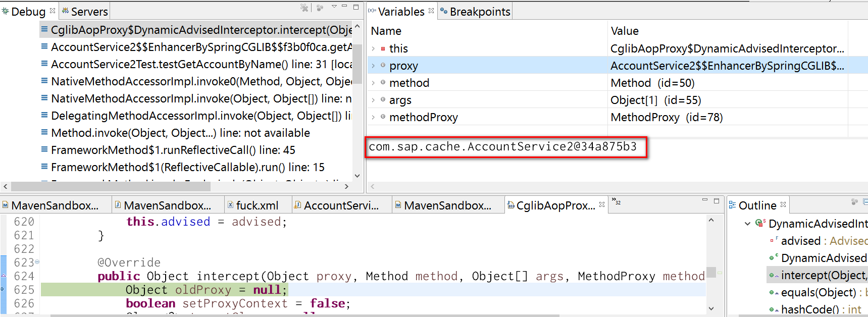Show hidden editor tabs list (32)
This screenshot has height=317, width=868.
[x=616, y=201]
